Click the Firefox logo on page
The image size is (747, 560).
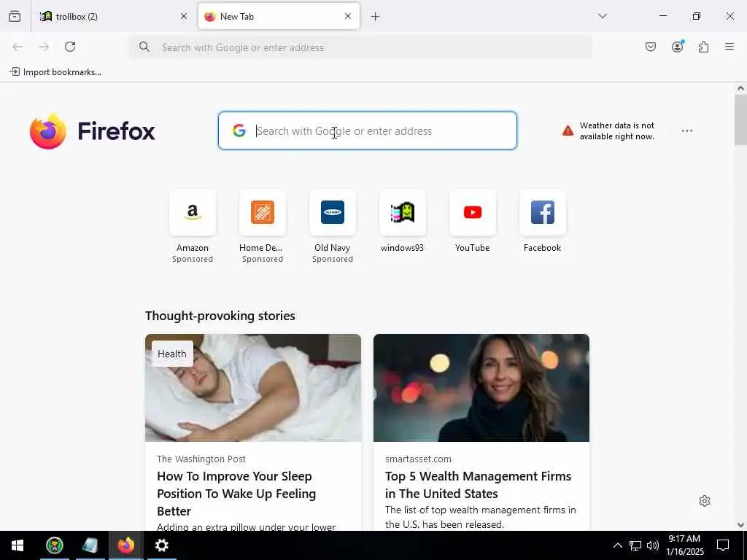tap(93, 131)
